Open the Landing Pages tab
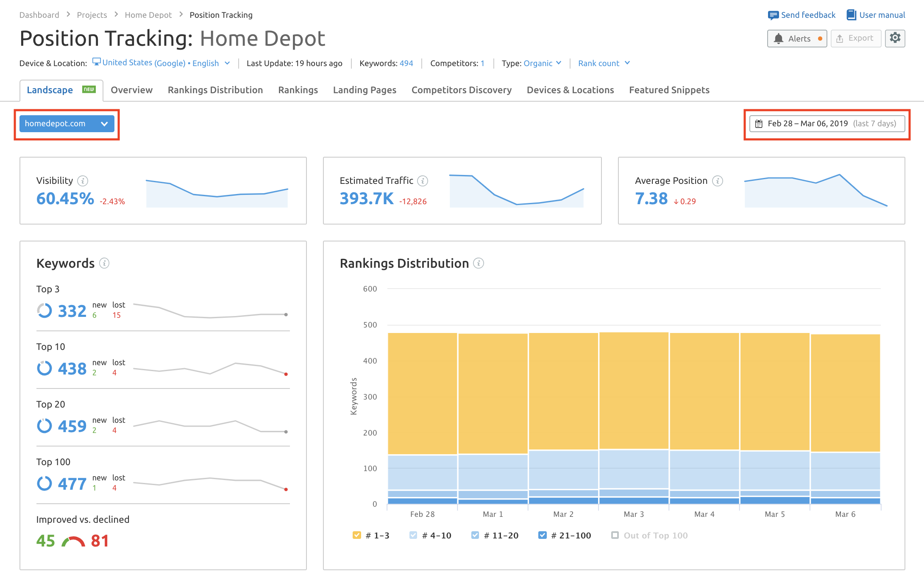 [x=365, y=90]
